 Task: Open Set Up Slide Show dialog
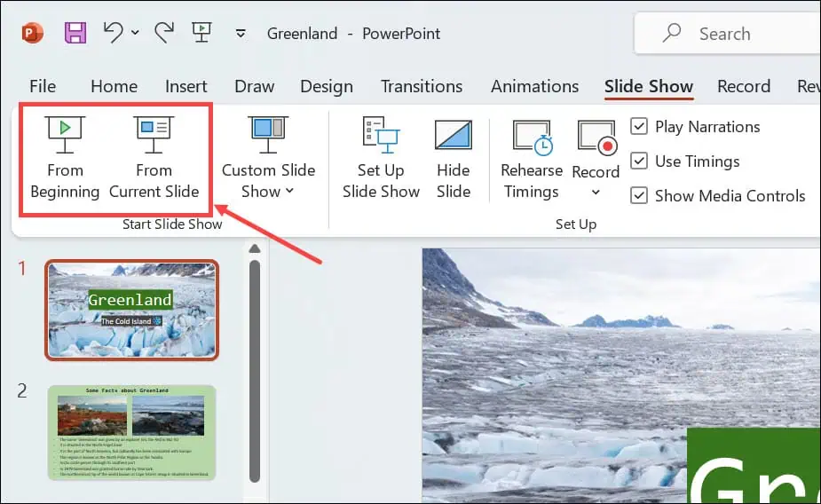[x=381, y=158]
